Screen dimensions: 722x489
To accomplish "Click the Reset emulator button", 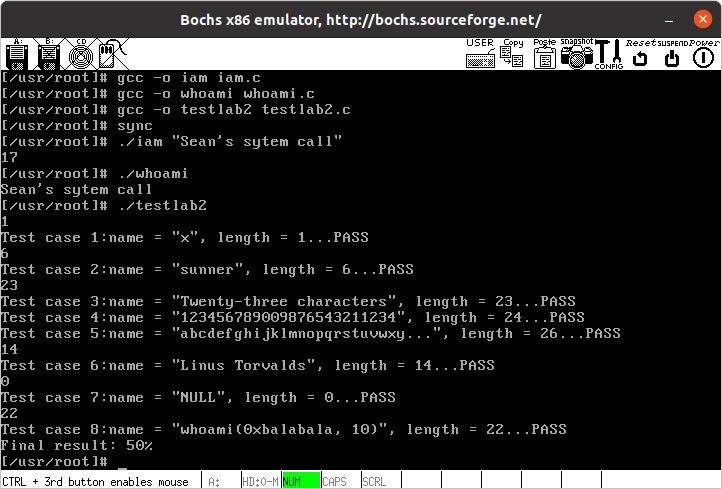I will coord(640,54).
